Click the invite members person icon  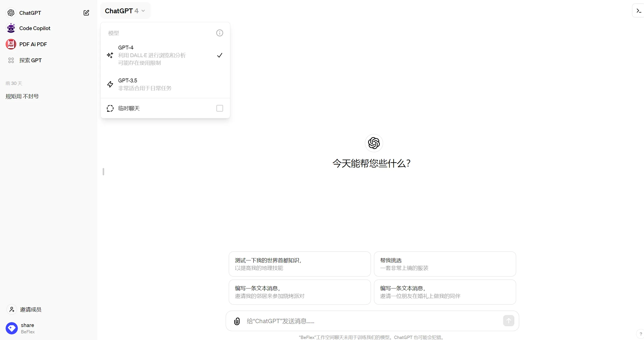12,309
